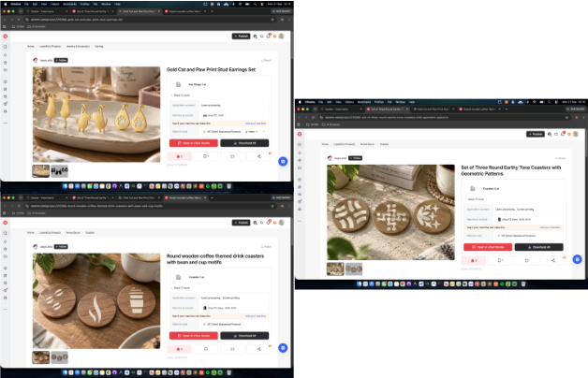The width and height of the screenshot is (588, 378).
Task: Follow the author on coffee coasters page
Action: pyautogui.click(x=61, y=246)
